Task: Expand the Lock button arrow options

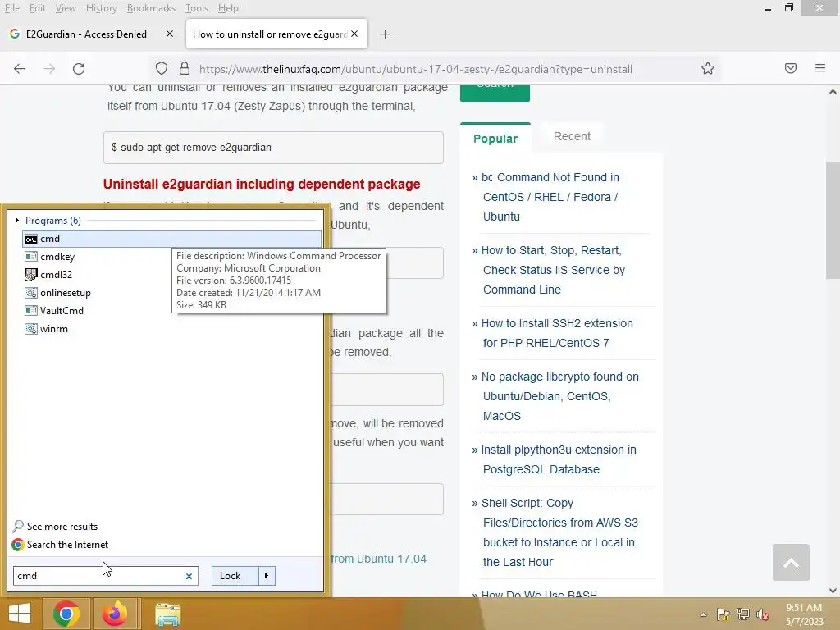Action: pos(267,576)
